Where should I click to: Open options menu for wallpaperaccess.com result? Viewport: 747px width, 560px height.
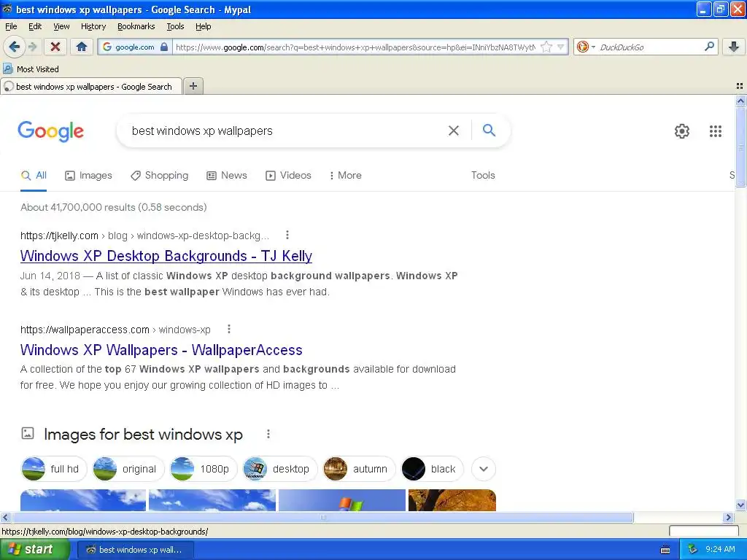(x=228, y=329)
